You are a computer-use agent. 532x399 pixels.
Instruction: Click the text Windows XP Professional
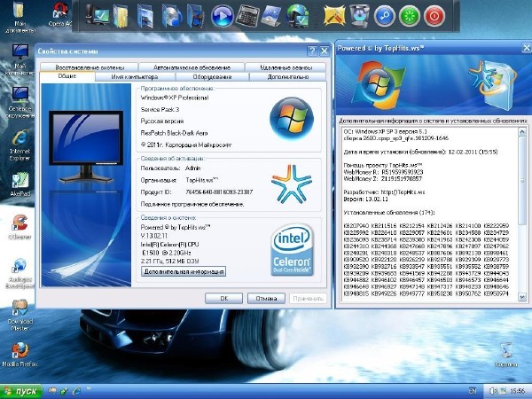175,98
